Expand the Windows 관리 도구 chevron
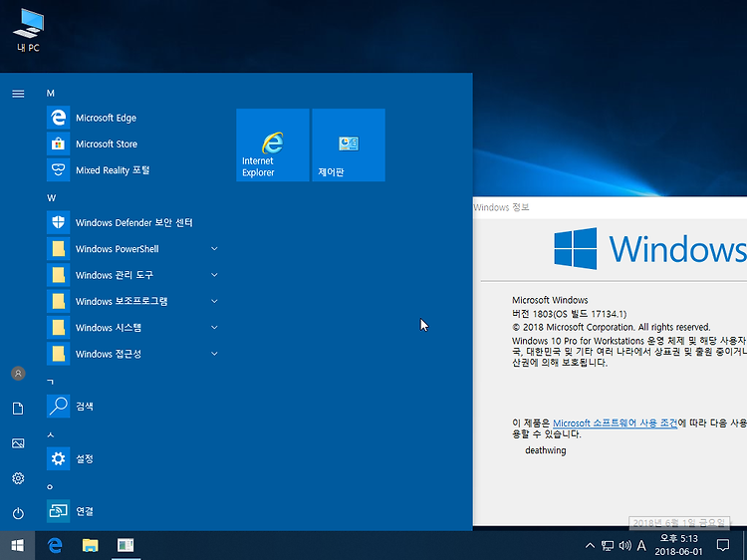747x560 pixels. [214, 275]
